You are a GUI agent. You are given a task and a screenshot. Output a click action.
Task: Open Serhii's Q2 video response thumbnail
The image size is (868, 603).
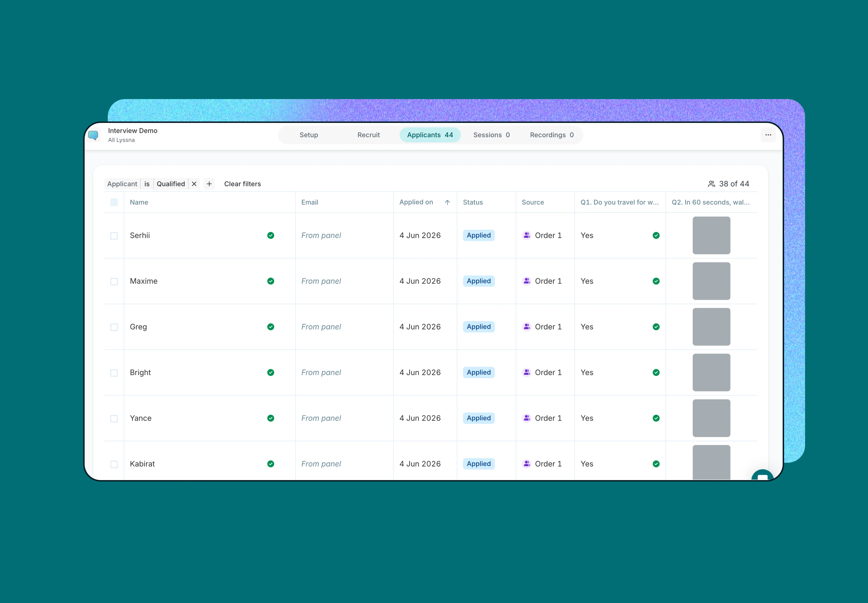(711, 235)
